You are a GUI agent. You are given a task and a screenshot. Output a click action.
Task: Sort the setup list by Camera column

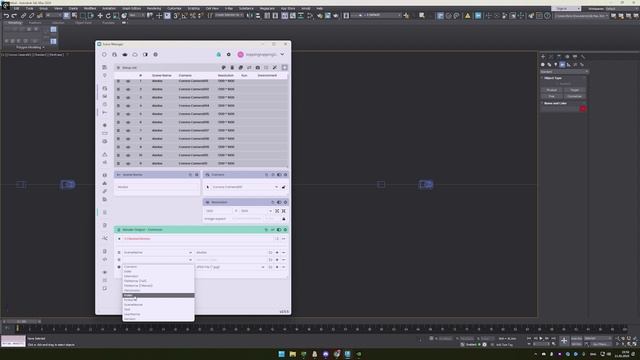pos(185,76)
